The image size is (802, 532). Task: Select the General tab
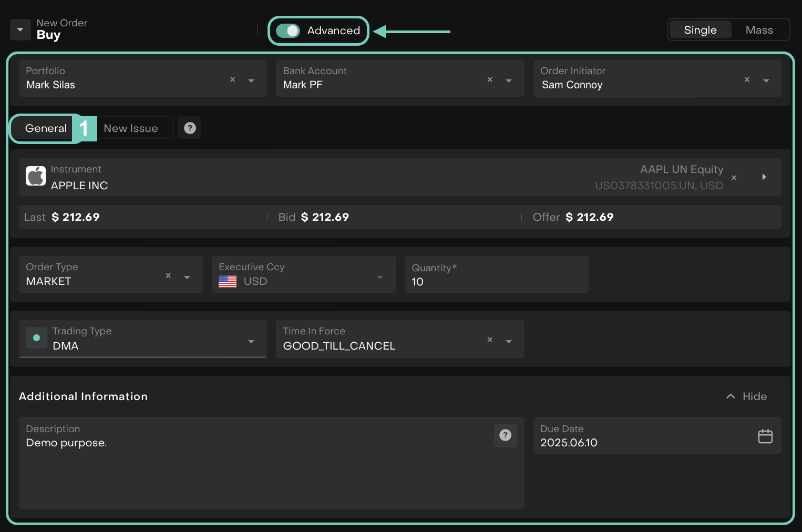(x=46, y=128)
